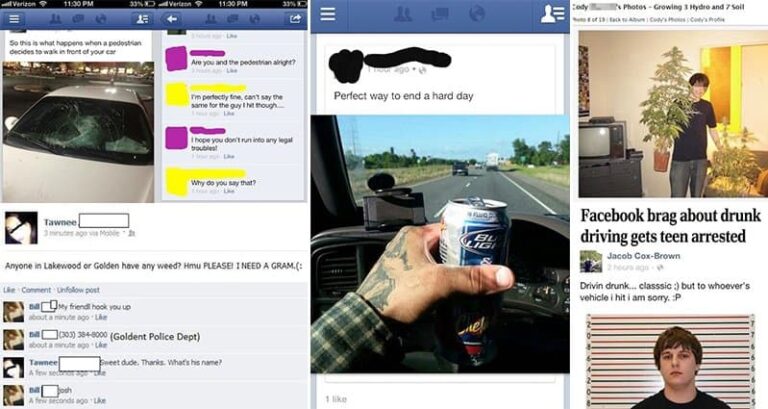Screen dimensions: 768x409
Task: Like the "My friend! hook you up" comment
Action: [101, 317]
